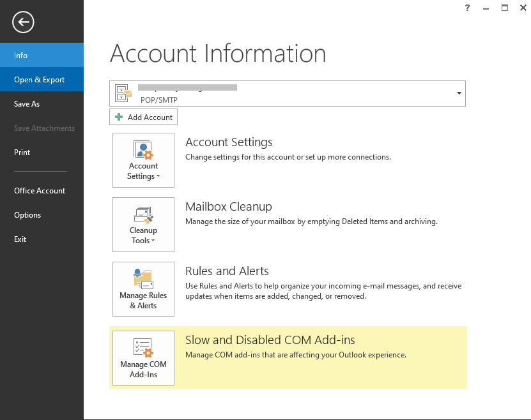
Task: Open the account selection dropdown
Action: click(x=458, y=93)
